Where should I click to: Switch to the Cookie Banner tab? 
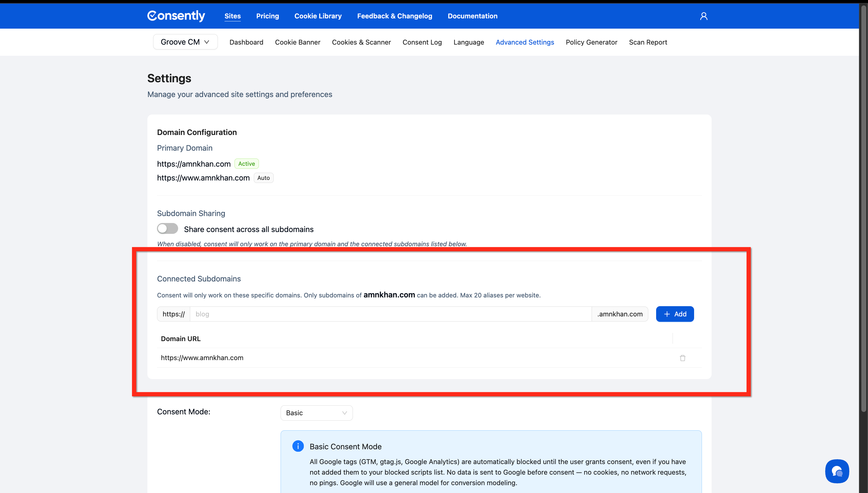[x=297, y=42]
